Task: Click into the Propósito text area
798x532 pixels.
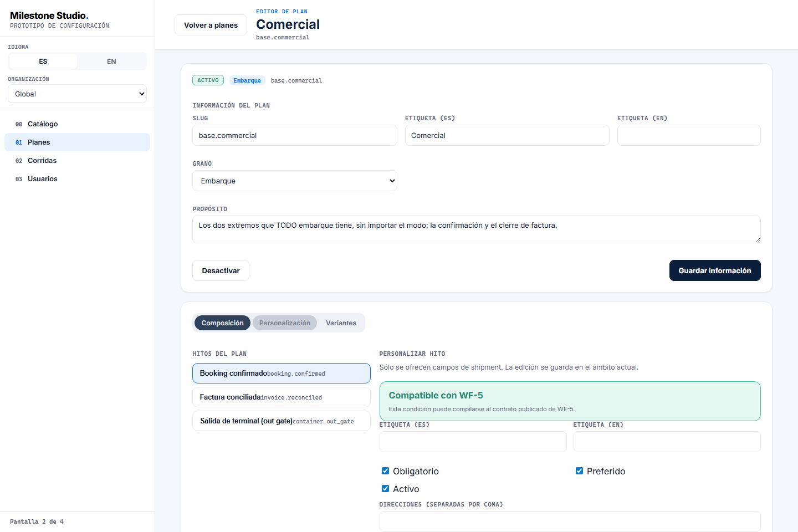Action: [477, 229]
